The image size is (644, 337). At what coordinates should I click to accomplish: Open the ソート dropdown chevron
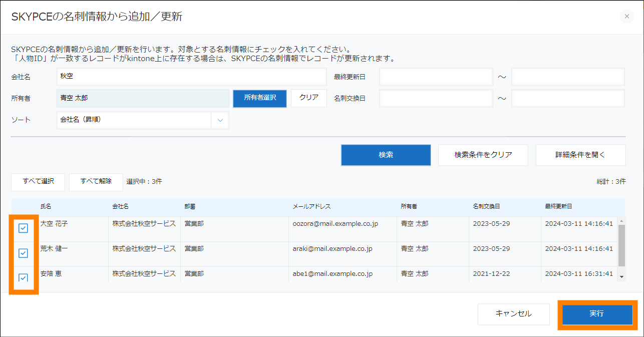[x=220, y=120]
